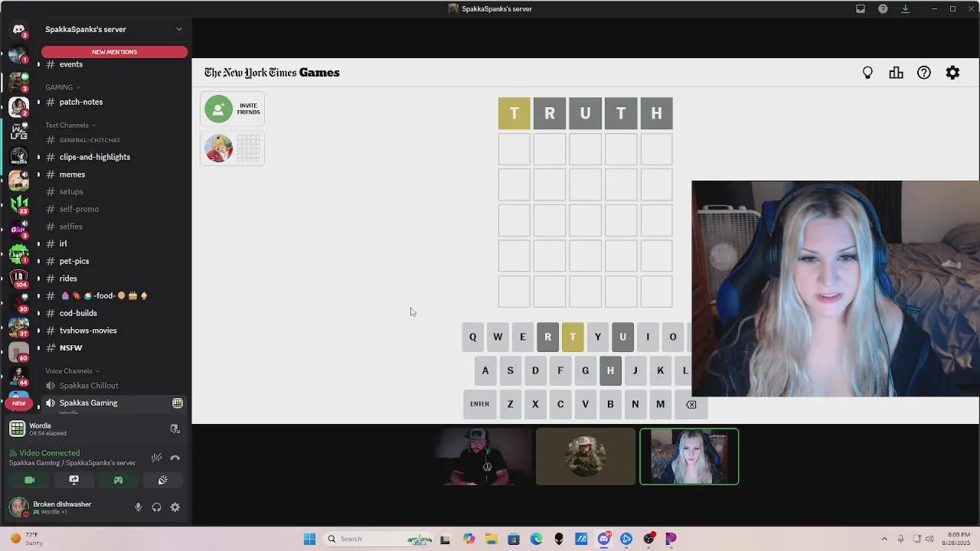Click the Wordle activity icon in the panel
980x551 pixels.
click(17, 429)
